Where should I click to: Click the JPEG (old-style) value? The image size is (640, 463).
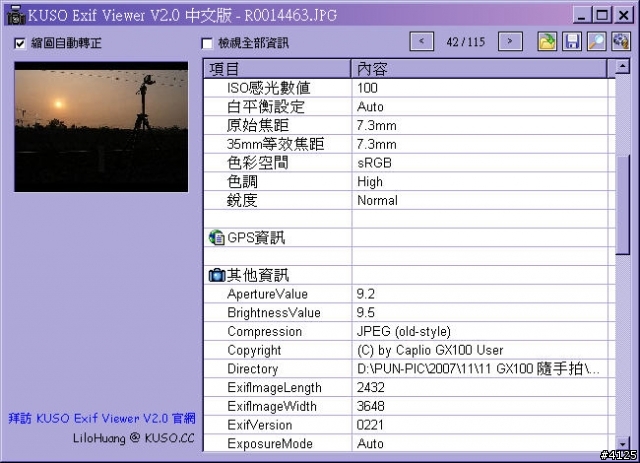[404, 332]
